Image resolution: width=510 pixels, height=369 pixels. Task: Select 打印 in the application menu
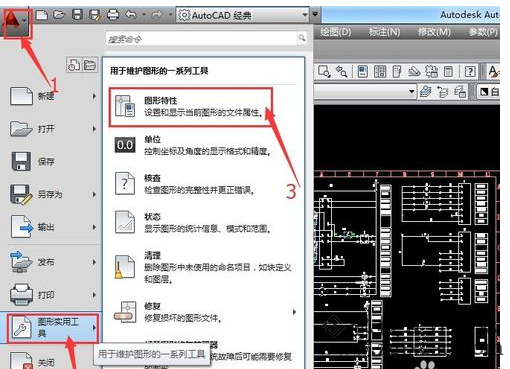coord(53,295)
